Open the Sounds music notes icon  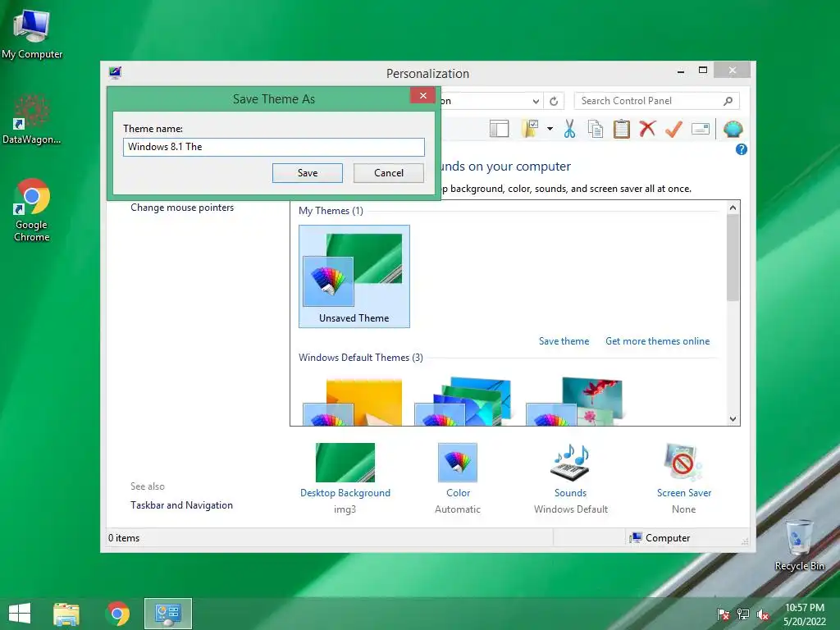click(x=570, y=463)
